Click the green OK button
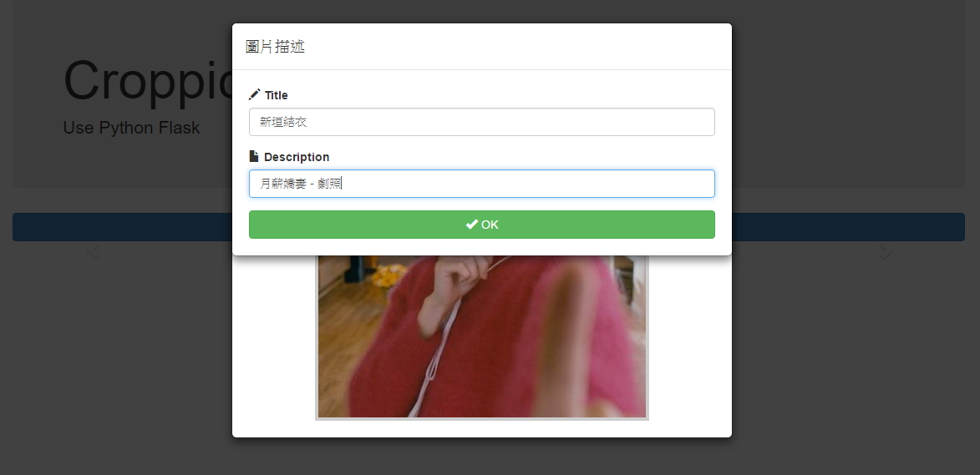This screenshot has height=475, width=980. tap(481, 225)
